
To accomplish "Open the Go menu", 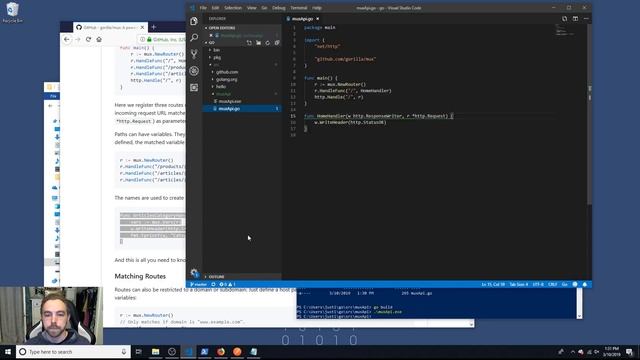I will click(x=264, y=8).
